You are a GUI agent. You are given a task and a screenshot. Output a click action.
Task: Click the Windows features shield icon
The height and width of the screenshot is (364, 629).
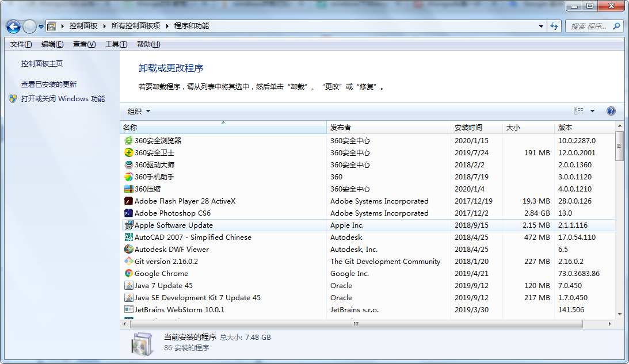(x=13, y=98)
